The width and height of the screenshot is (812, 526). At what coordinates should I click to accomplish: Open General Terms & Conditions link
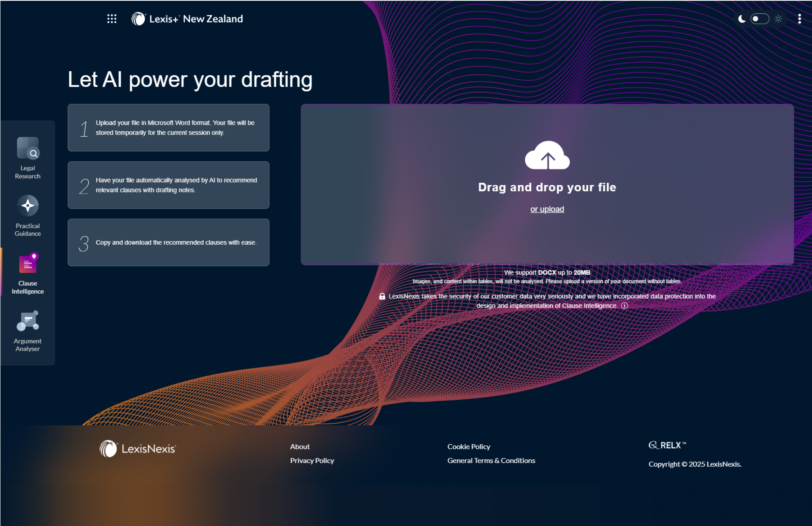click(491, 461)
